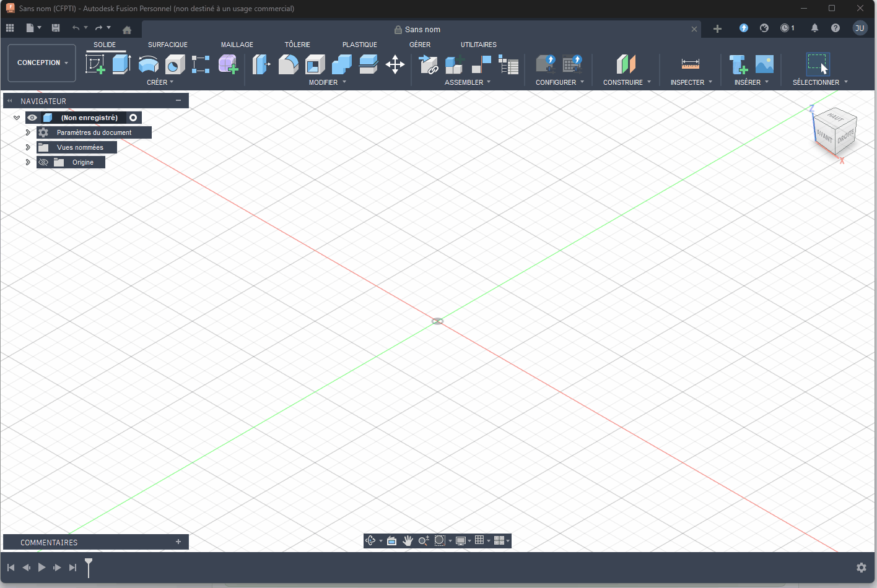The image size is (877, 588).
Task: Select the Pan tool in navigation bar
Action: coord(408,540)
